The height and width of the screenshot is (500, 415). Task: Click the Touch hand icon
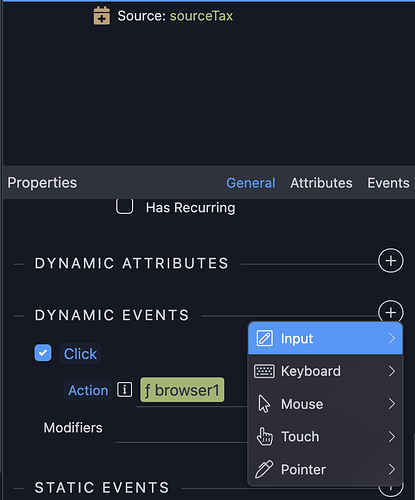(x=264, y=436)
